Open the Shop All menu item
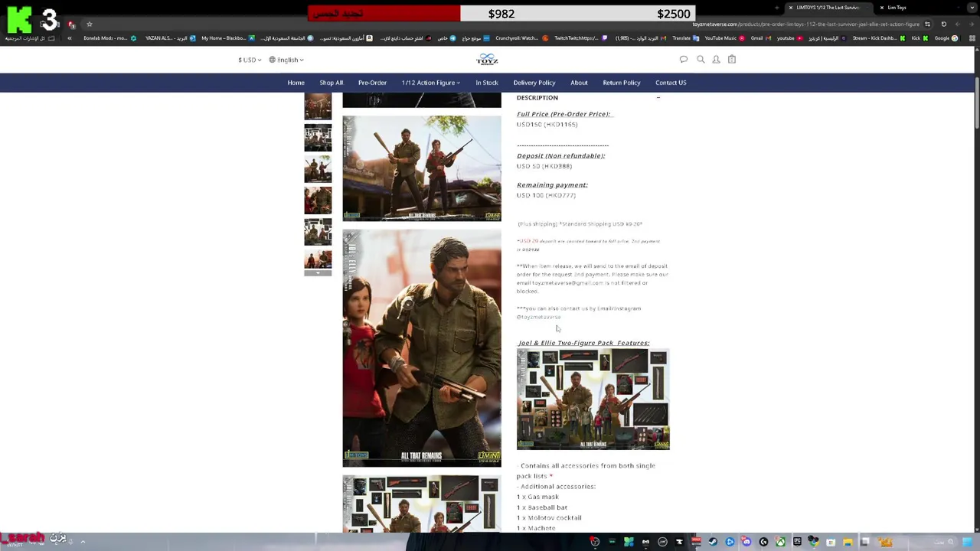The image size is (980, 551). pos(332,83)
